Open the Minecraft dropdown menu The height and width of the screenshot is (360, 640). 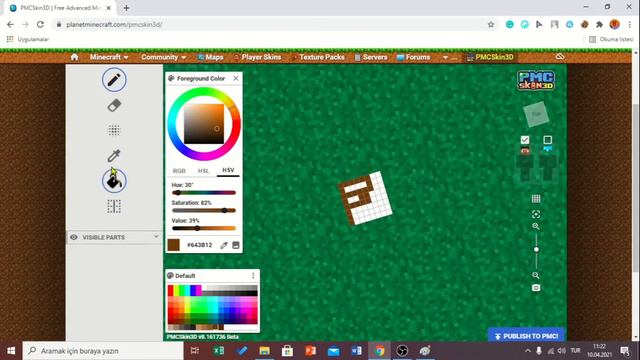pyautogui.click(x=109, y=57)
